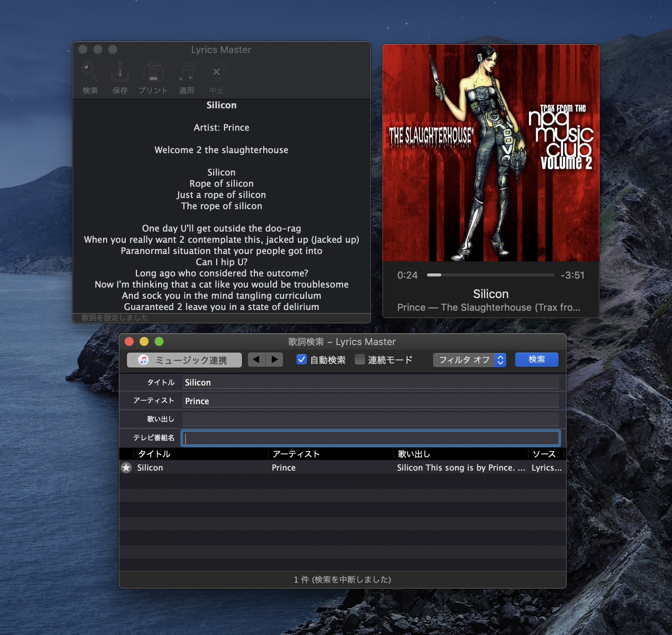Click 'Just a rope of silicon' lyric line
Image resolution: width=672 pixels, height=635 pixels.
[x=221, y=195]
